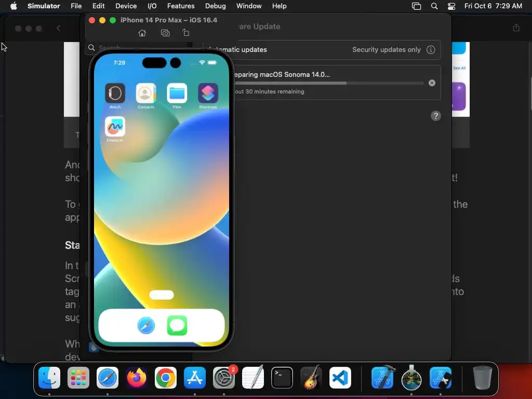This screenshot has width=532, height=399.
Task: Take a simulator screenshot with the camera button
Action: pos(165,33)
